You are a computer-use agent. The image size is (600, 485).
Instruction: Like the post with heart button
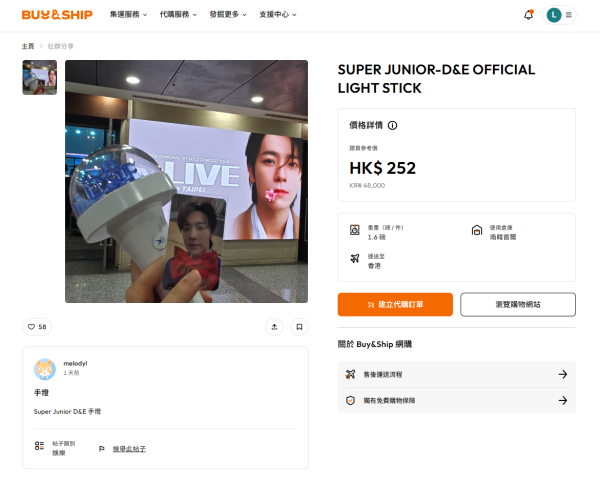tap(37, 327)
